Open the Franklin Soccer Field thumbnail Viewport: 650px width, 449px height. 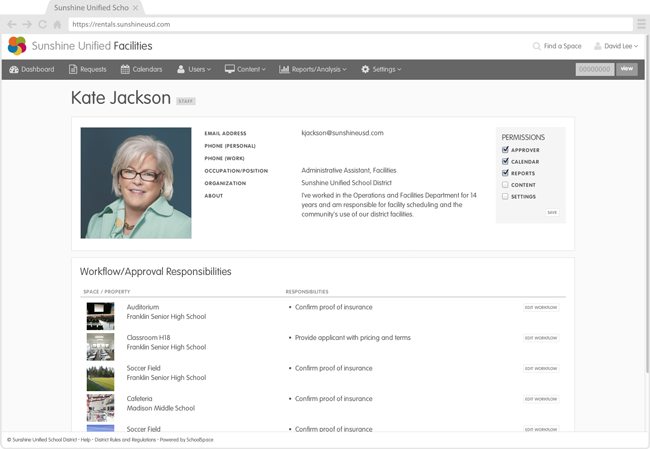[x=100, y=377]
